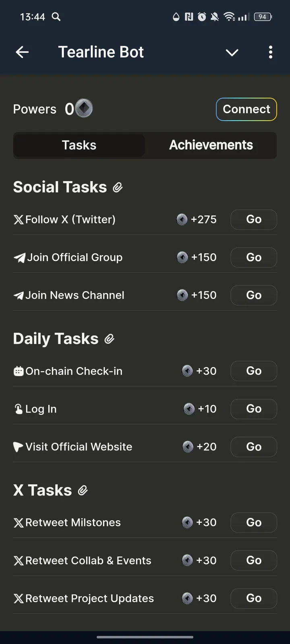Tap Go for Follow X (Twitter)
The image size is (290, 644).
(254, 219)
